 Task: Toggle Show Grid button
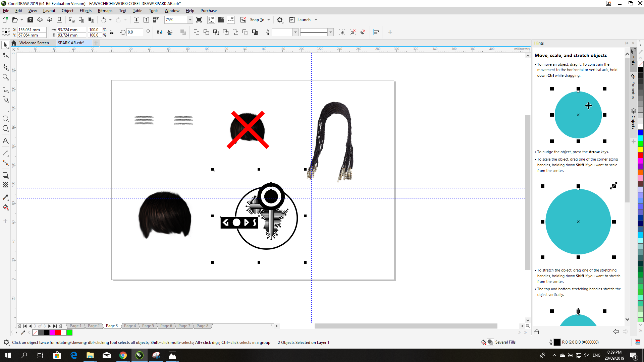point(221,20)
